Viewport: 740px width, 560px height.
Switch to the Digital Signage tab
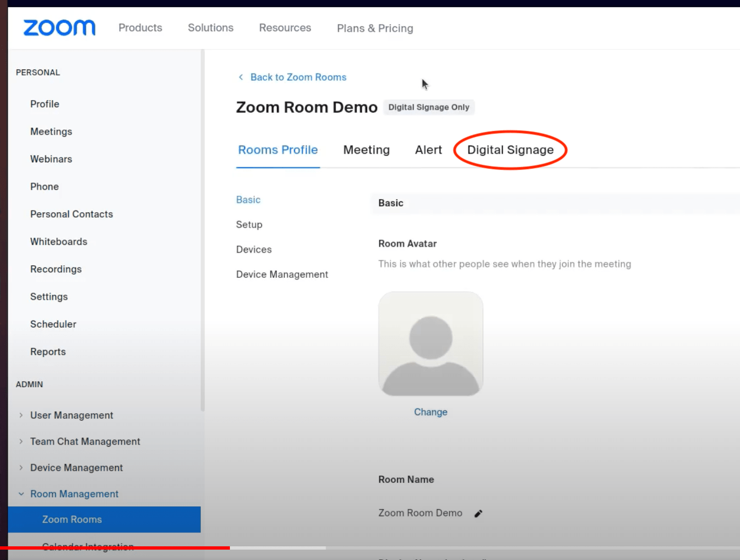click(x=510, y=149)
